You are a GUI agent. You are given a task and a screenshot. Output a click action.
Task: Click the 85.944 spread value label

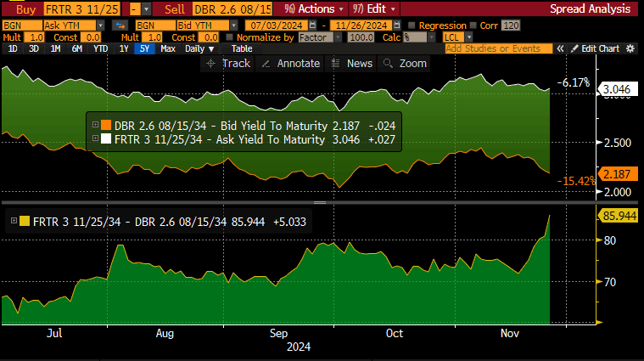point(619,216)
